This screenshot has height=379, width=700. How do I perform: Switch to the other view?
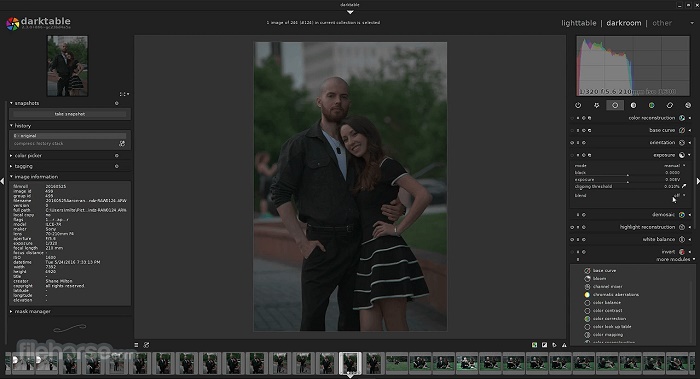click(x=662, y=23)
